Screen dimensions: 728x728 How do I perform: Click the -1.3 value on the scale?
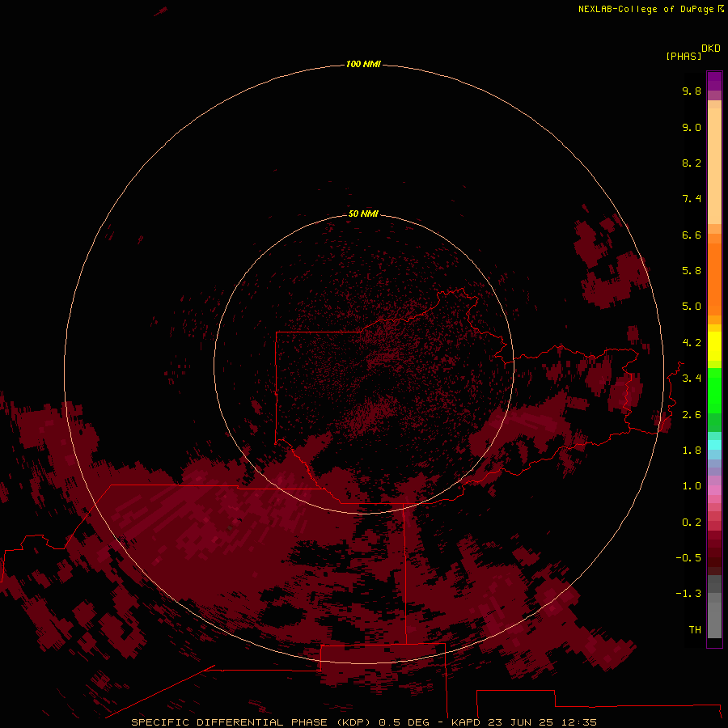pyautogui.click(x=688, y=594)
